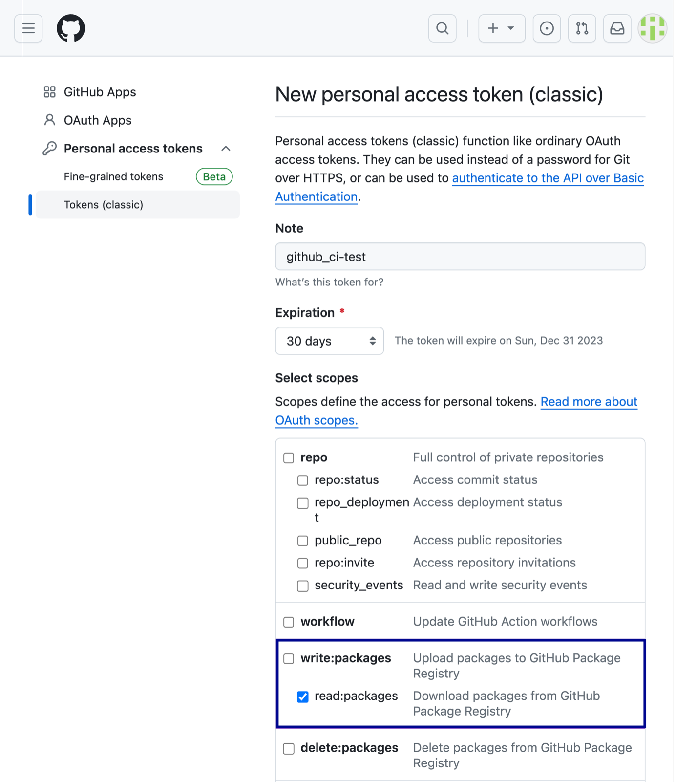Follow the Read more about OAuth scopes link
The height and width of the screenshot is (784, 676).
click(x=589, y=402)
